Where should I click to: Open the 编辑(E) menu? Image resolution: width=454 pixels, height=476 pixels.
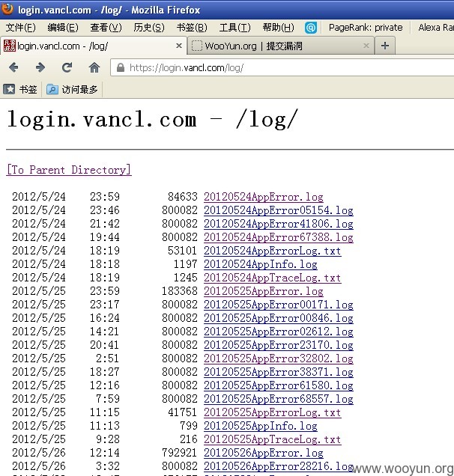[x=63, y=28]
